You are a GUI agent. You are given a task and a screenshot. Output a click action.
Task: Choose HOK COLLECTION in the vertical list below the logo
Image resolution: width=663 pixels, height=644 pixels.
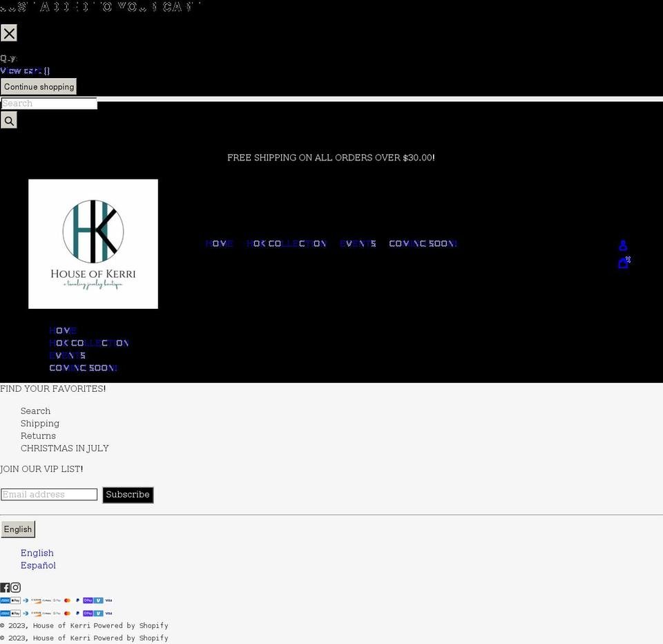[x=89, y=343]
